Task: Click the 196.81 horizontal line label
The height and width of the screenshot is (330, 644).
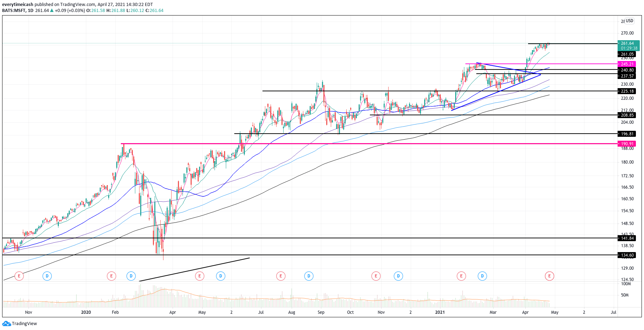Action: point(627,134)
